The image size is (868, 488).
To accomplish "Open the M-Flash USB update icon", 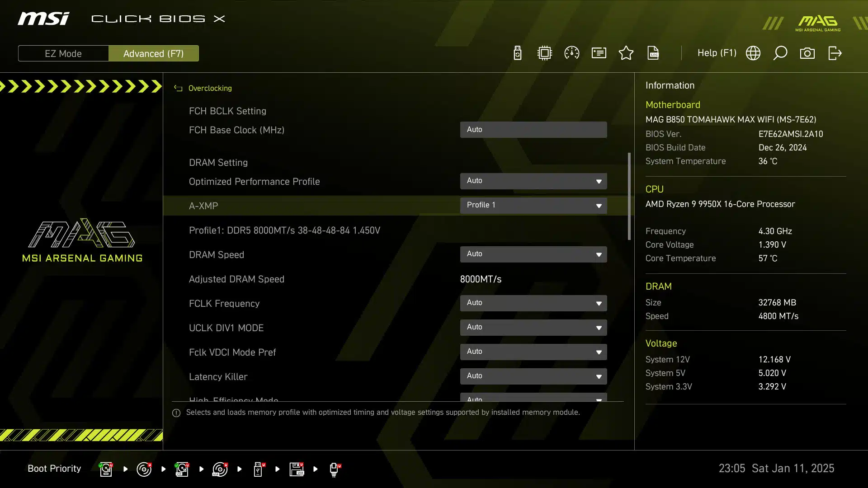I will tap(518, 53).
